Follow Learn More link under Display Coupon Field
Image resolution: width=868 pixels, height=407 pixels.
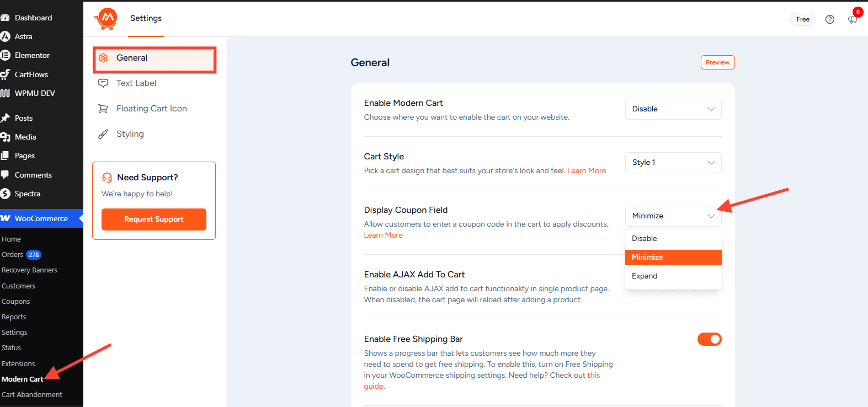click(384, 235)
